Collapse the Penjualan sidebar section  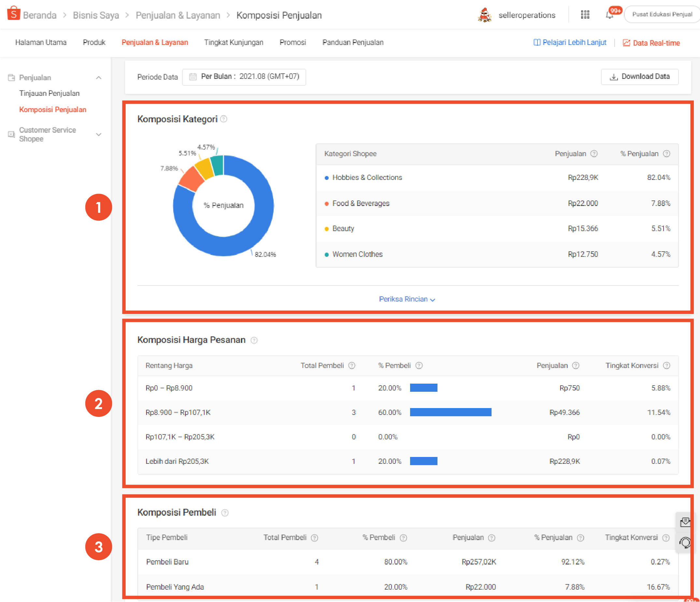pyautogui.click(x=99, y=78)
